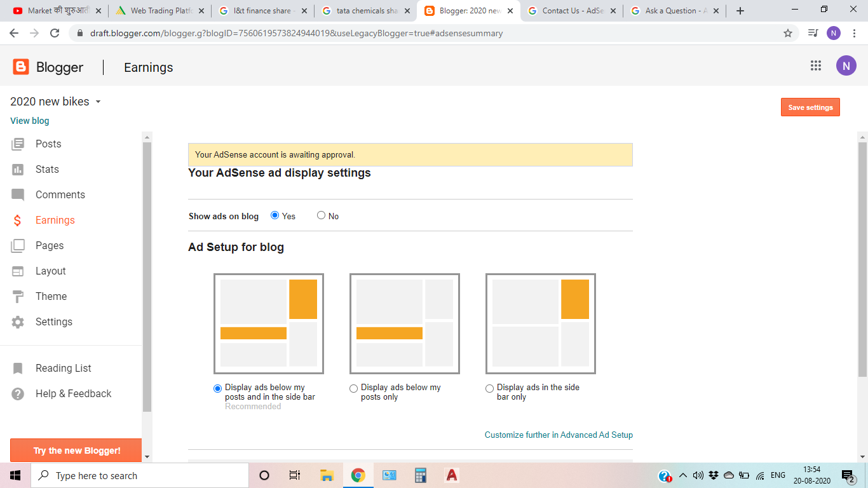This screenshot has width=868, height=488.
Task: Click Try the new Blogger button
Action: coord(76,451)
